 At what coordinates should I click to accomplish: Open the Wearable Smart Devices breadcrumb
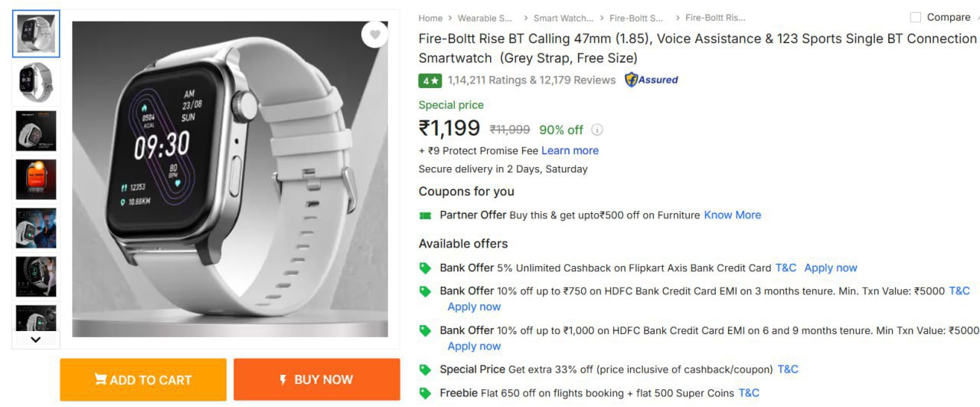coord(485,18)
